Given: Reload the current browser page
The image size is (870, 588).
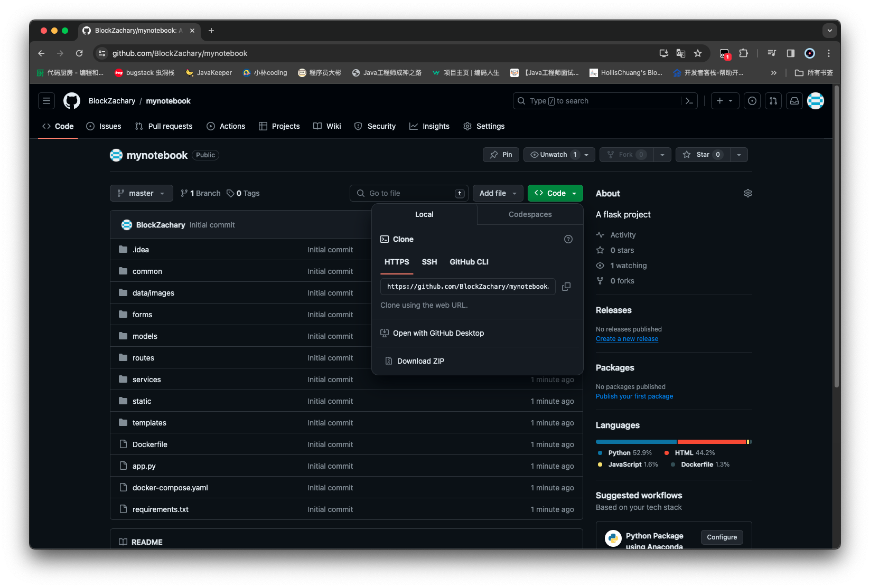Looking at the screenshot, I should tap(79, 53).
